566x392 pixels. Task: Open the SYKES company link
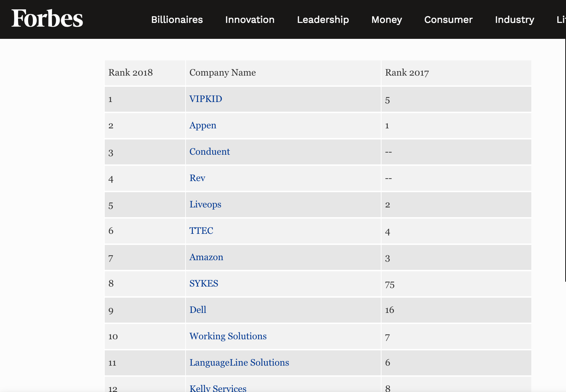click(204, 283)
